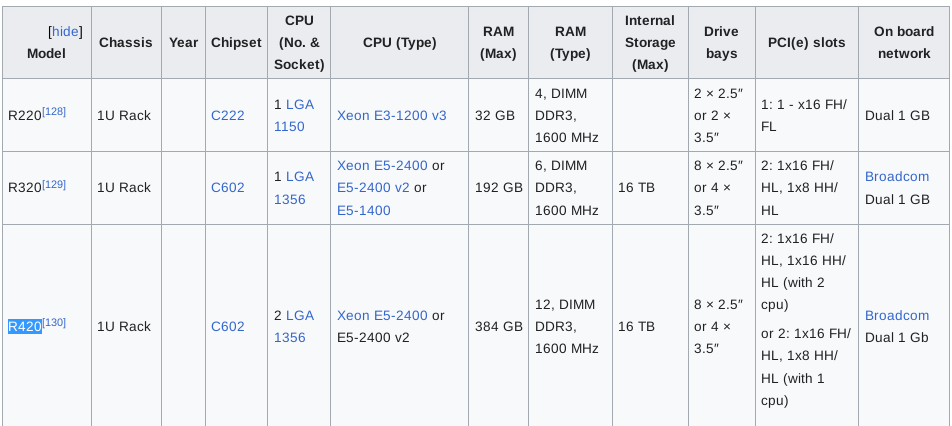Hide the table using the hide link
This screenshot has width=952, height=426.
(65, 32)
